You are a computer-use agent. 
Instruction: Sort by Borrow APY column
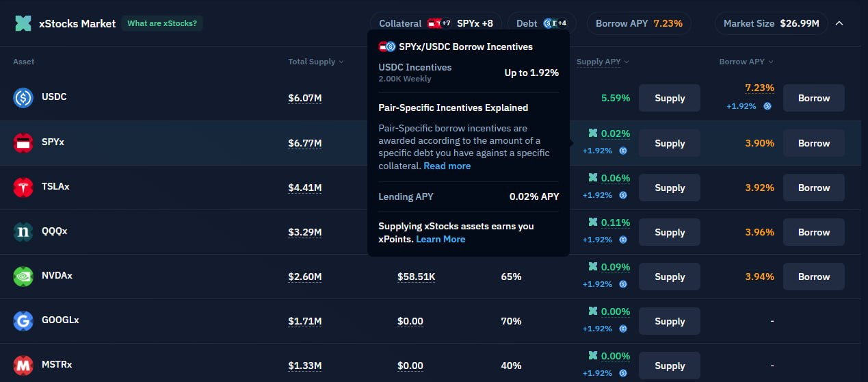tap(746, 62)
